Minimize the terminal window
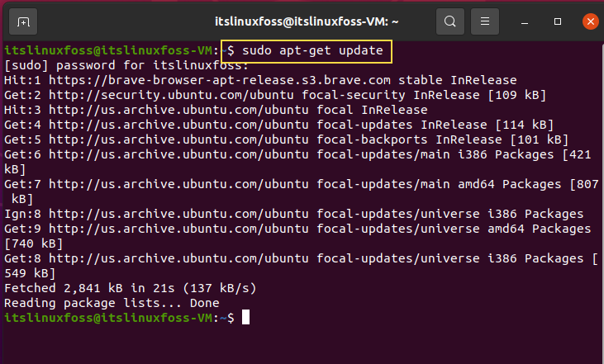This screenshot has height=364, width=604. (x=524, y=22)
